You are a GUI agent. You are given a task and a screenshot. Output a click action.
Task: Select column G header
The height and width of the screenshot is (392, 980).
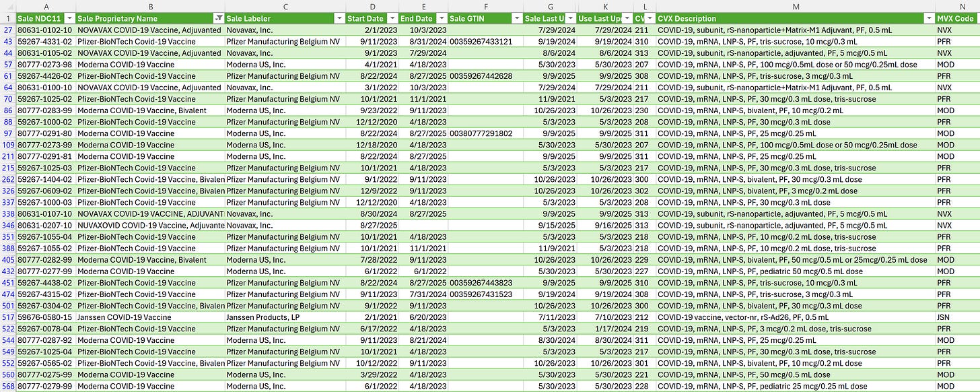point(550,6)
